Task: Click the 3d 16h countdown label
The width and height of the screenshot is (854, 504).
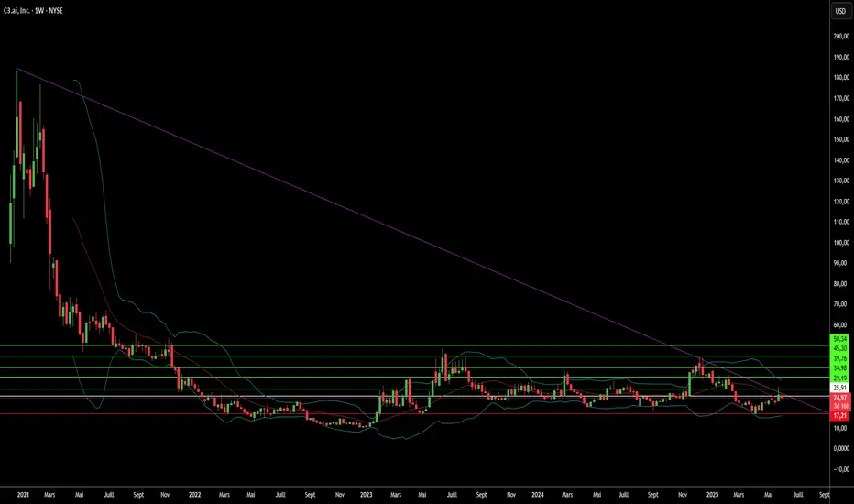Action: (x=840, y=407)
